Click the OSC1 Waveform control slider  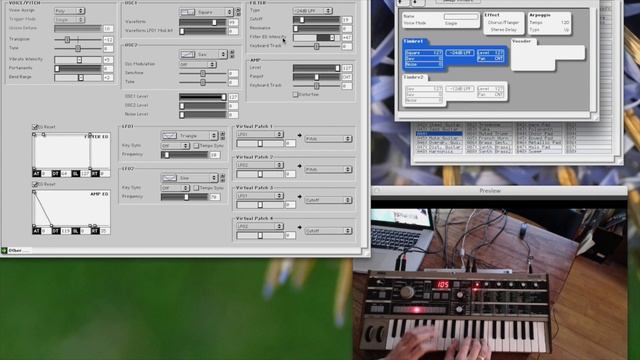click(x=202, y=22)
